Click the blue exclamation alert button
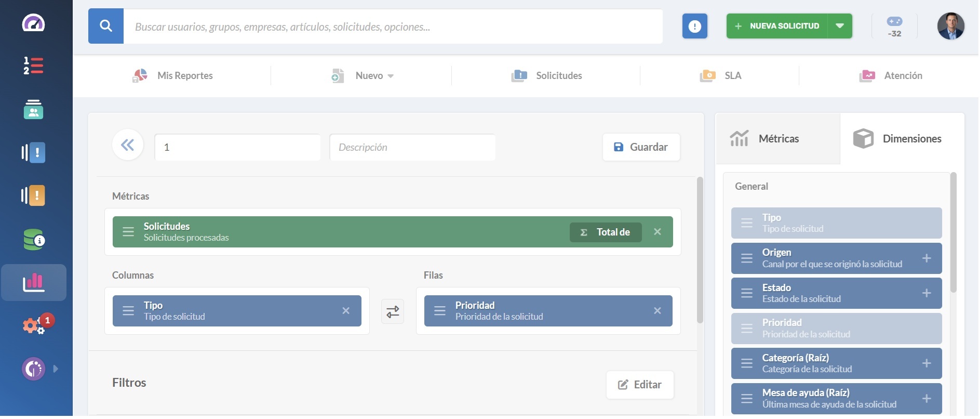This screenshot has height=419, width=980. (695, 26)
